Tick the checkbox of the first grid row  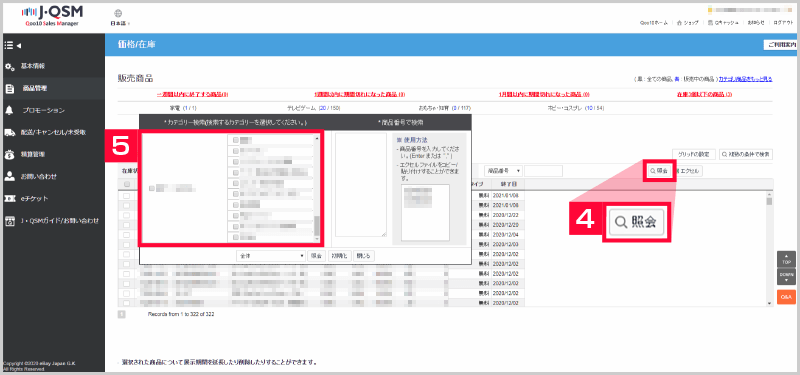(x=127, y=195)
